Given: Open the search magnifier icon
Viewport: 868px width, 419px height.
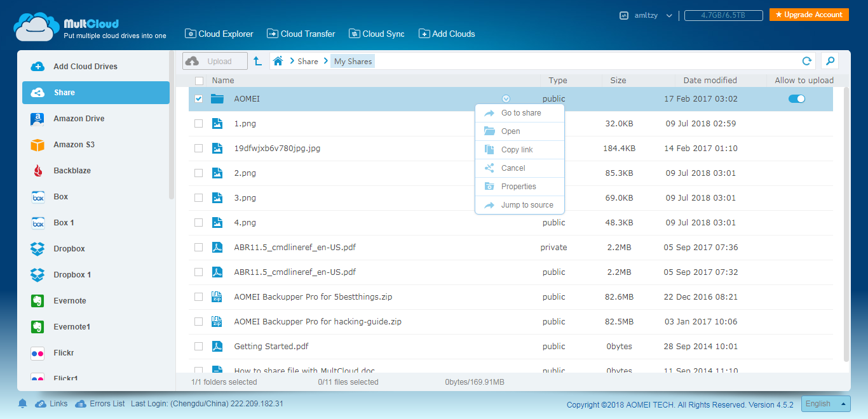Looking at the screenshot, I should [x=829, y=61].
